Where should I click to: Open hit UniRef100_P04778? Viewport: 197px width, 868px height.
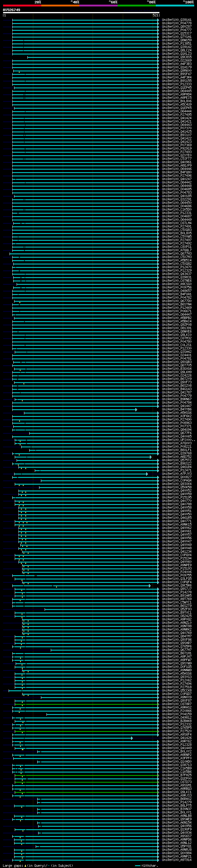coord(177,23)
